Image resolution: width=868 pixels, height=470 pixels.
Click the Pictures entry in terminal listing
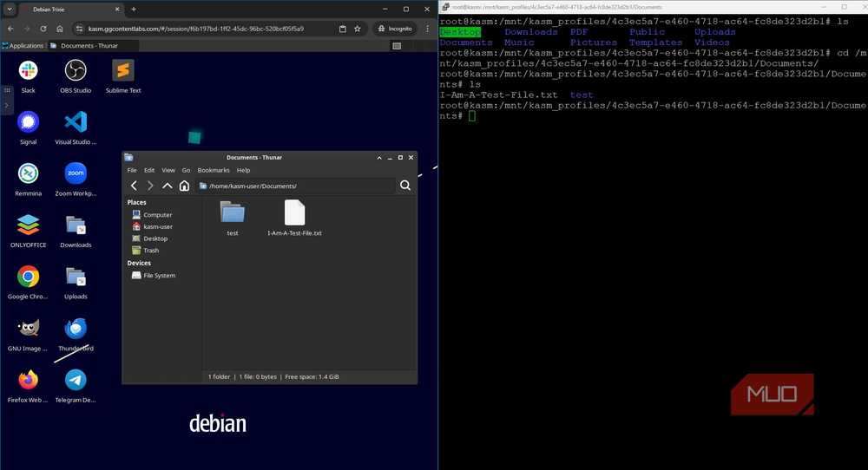(x=594, y=42)
